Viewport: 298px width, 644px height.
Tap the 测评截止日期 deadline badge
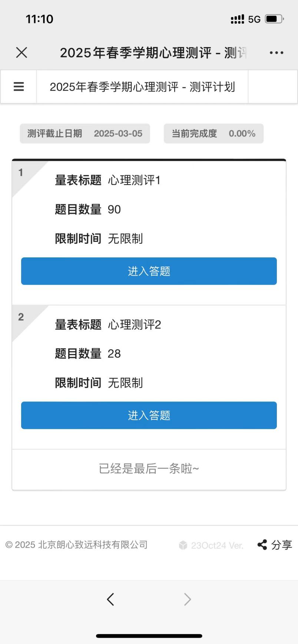(x=85, y=133)
